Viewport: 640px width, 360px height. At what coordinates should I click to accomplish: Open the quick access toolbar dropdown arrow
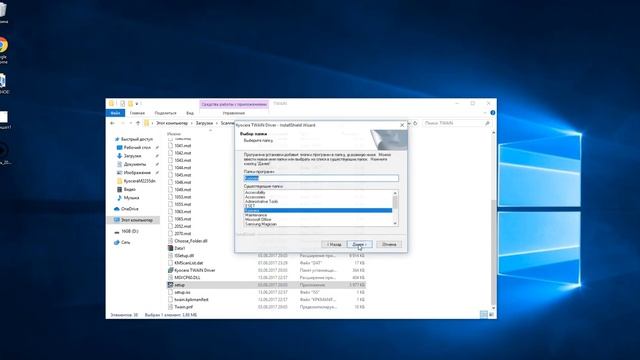(137, 104)
